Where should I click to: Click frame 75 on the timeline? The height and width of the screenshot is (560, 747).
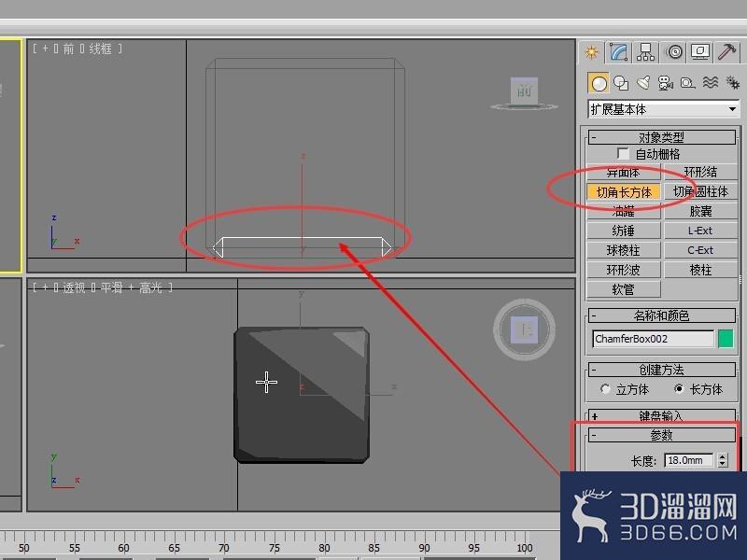[274, 548]
